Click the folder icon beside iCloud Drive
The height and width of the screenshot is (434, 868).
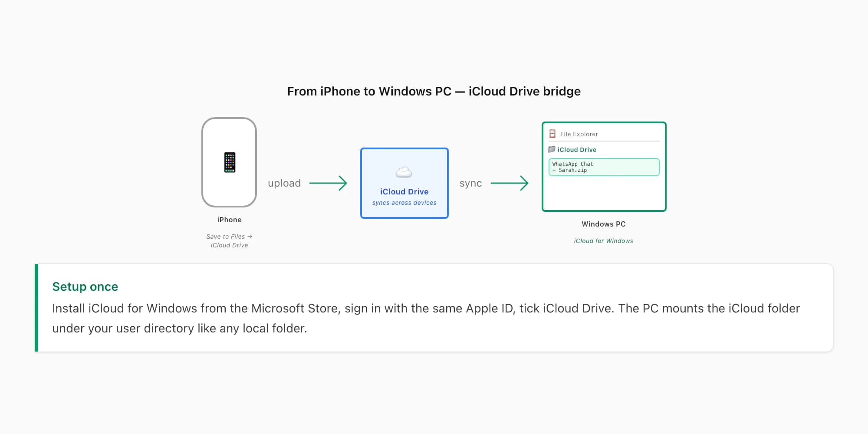tap(552, 149)
